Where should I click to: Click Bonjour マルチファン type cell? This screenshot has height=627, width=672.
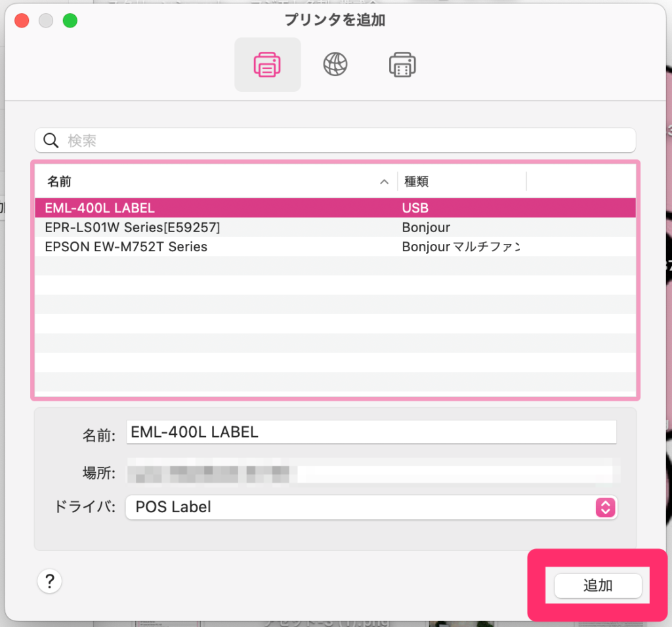(461, 247)
